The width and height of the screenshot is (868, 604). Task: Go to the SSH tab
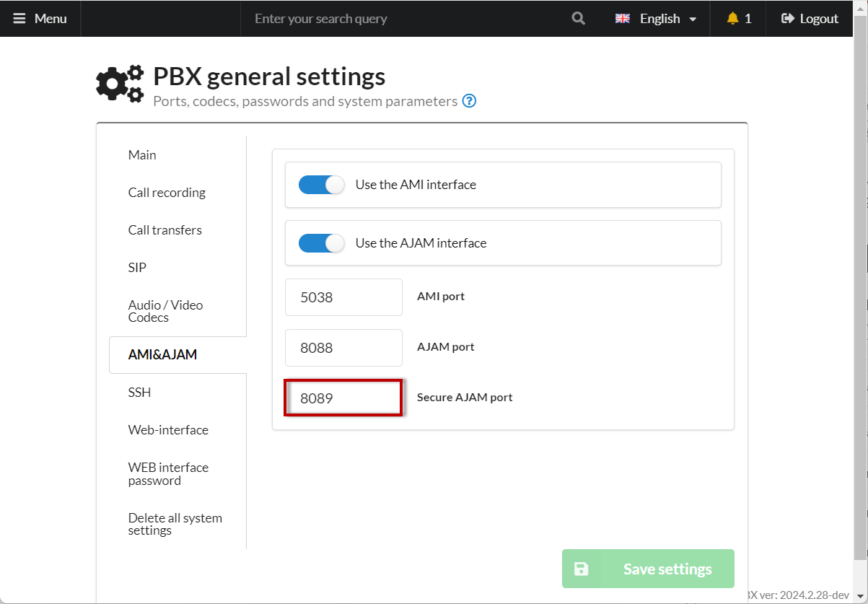[x=139, y=393]
